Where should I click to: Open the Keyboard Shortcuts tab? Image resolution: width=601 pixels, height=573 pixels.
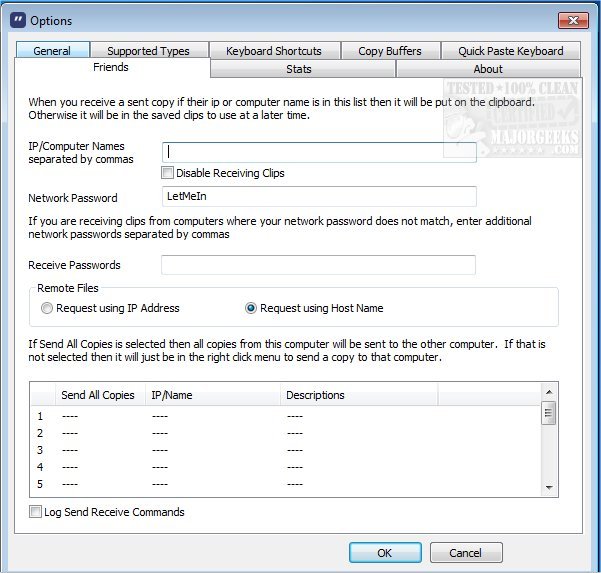click(x=275, y=51)
